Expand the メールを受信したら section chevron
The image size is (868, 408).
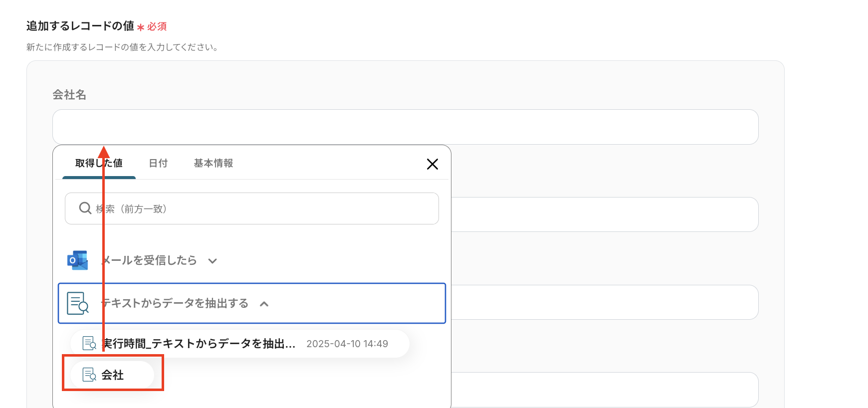(213, 261)
